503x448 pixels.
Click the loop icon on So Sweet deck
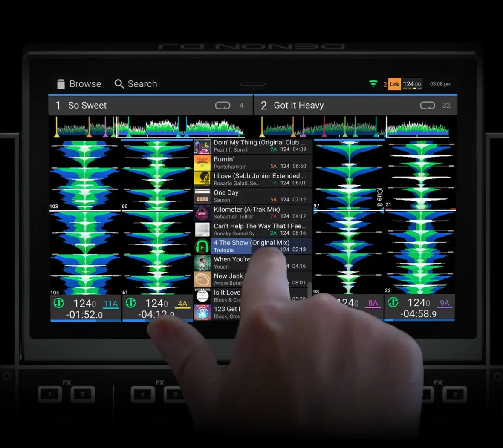(x=223, y=106)
